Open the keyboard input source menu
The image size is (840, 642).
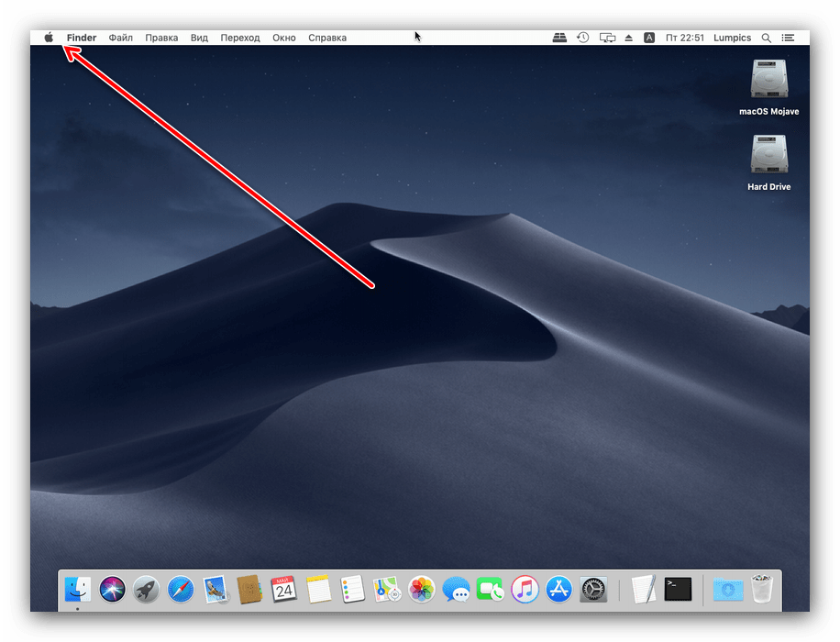(649, 38)
